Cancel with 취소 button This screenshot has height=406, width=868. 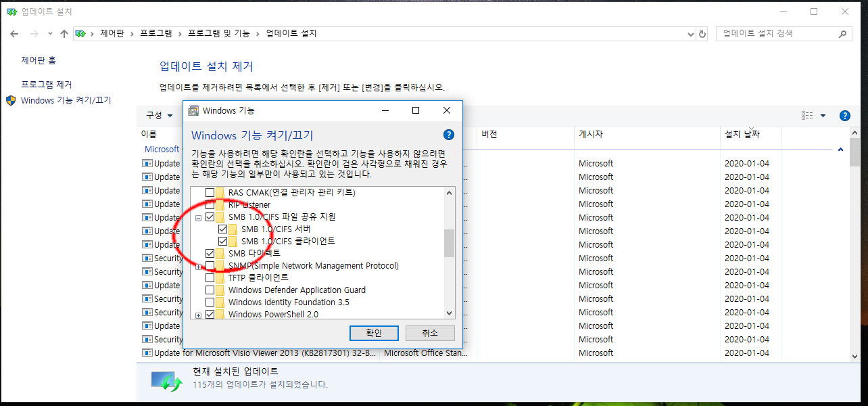(430, 333)
